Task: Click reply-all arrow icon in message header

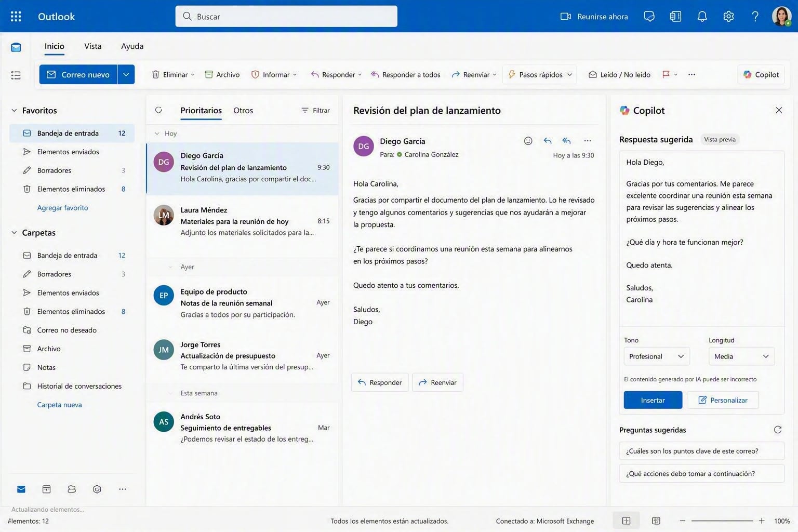Action: (x=566, y=141)
